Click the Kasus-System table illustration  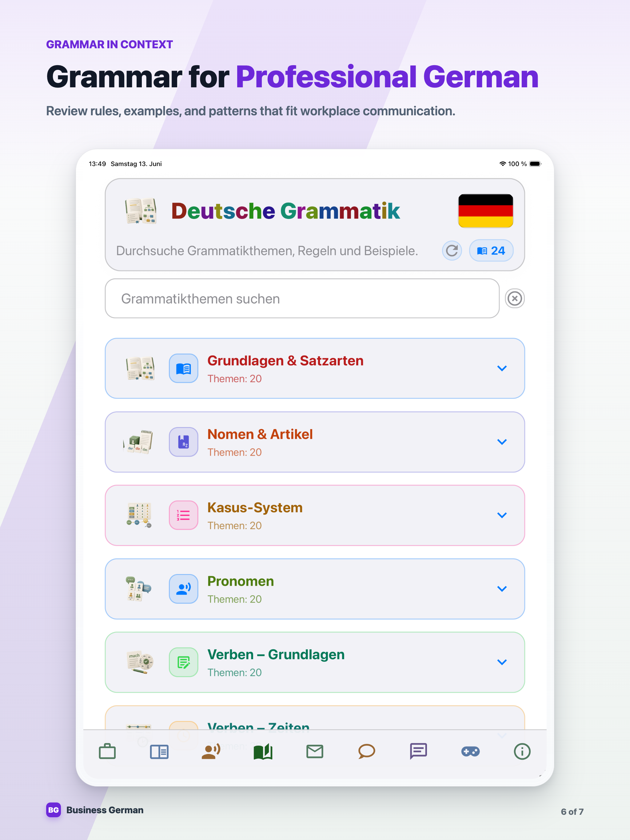point(139,515)
